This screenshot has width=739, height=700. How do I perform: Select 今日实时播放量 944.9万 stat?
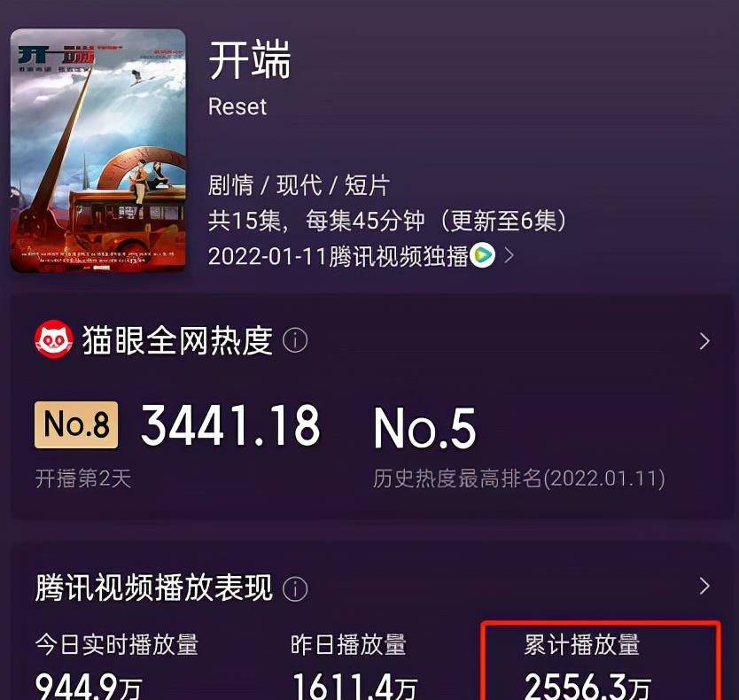[117, 665]
